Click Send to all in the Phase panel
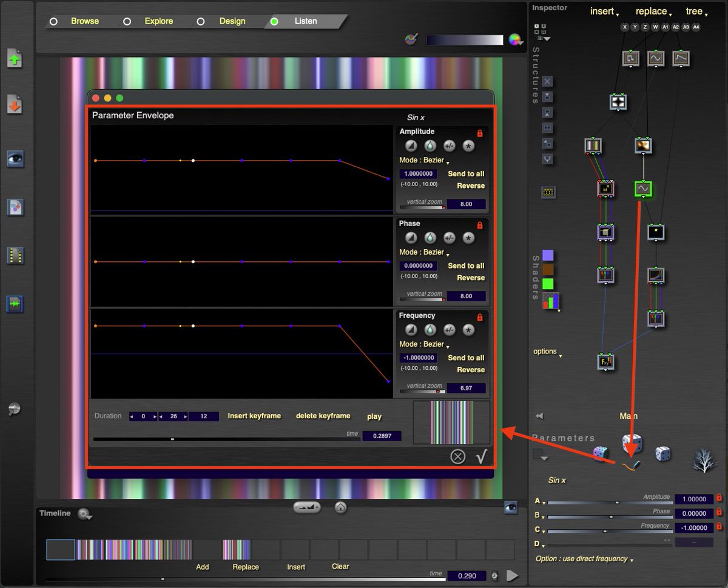Screen dimensions: 728x588 point(466,266)
